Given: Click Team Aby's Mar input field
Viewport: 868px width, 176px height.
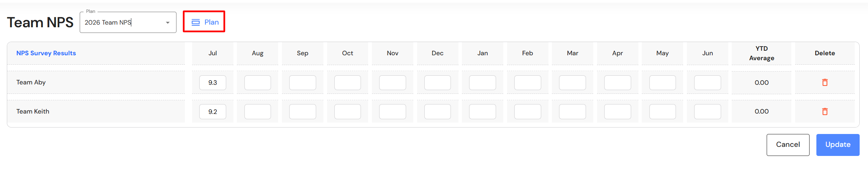Looking at the screenshot, I should point(572,83).
